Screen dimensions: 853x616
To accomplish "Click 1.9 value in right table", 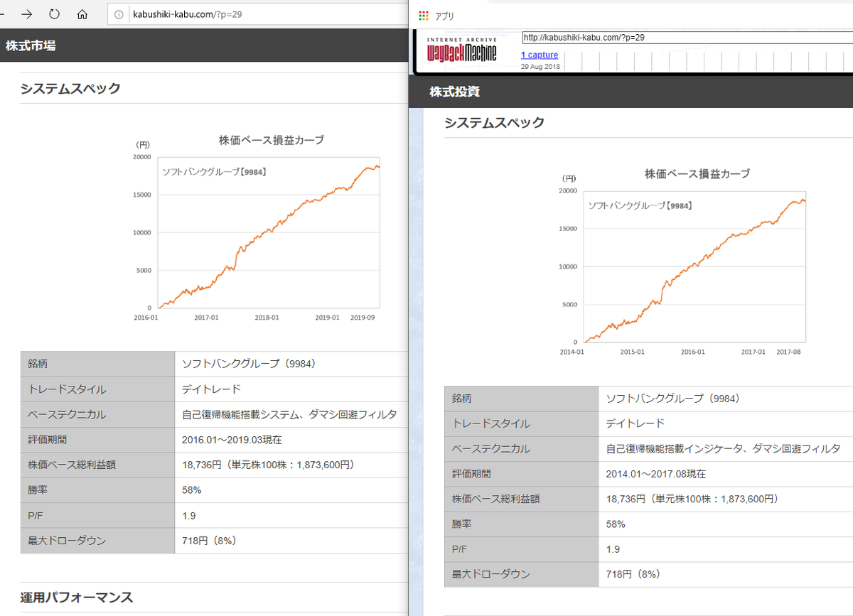I will pos(613,550).
